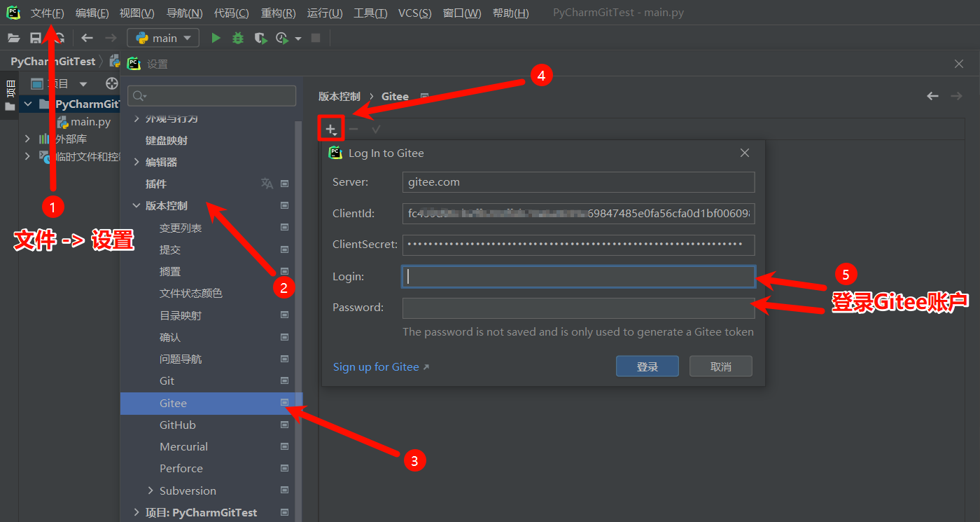Expand the 外部库 node in the project tree

click(28, 139)
